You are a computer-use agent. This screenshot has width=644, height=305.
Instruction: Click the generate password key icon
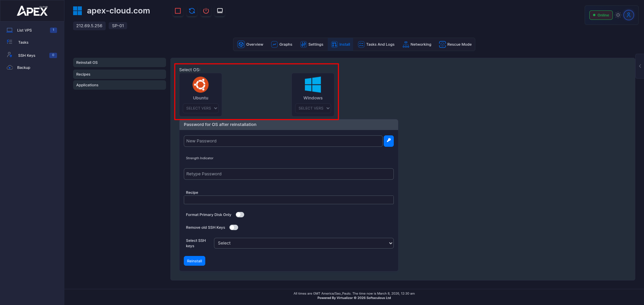tap(388, 141)
